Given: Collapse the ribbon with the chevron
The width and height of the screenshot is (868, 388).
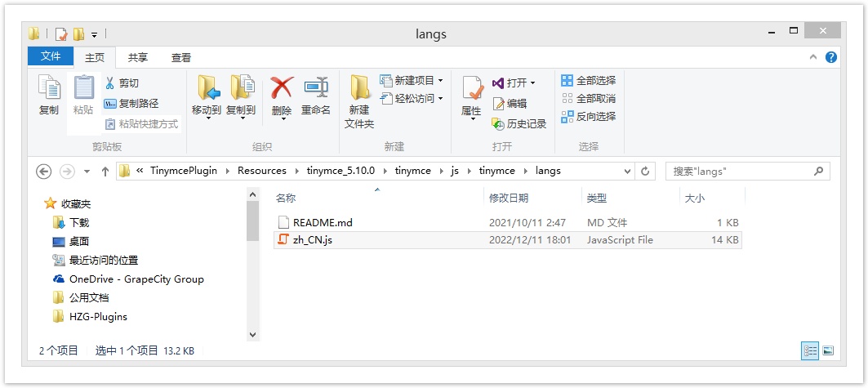Looking at the screenshot, I should (x=813, y=57).
